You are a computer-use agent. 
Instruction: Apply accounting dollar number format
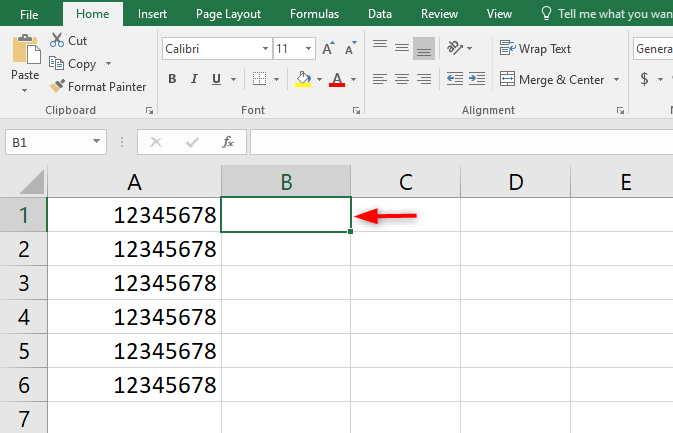click(x=644, y=79)
